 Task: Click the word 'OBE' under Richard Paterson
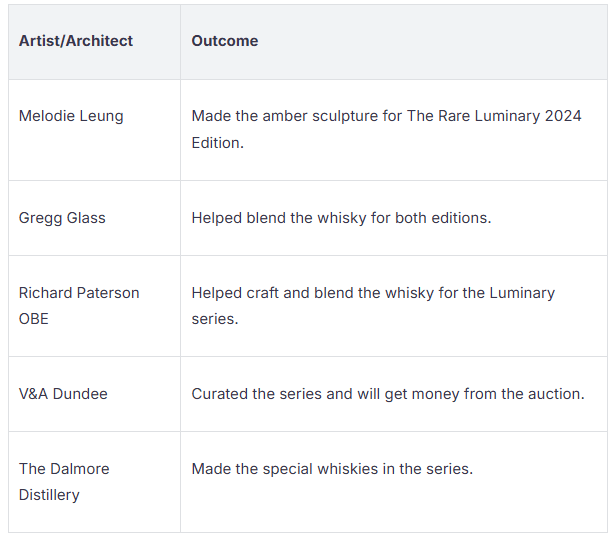[x=33, y=319]
